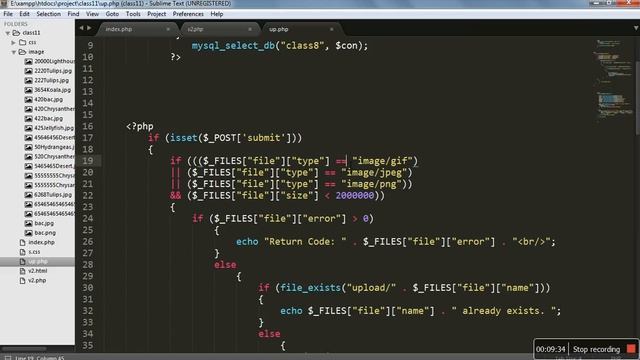Click the image icon beside 422bac.jpg
The width and height of the screenshot is (640, 360).
click(28, 118)
